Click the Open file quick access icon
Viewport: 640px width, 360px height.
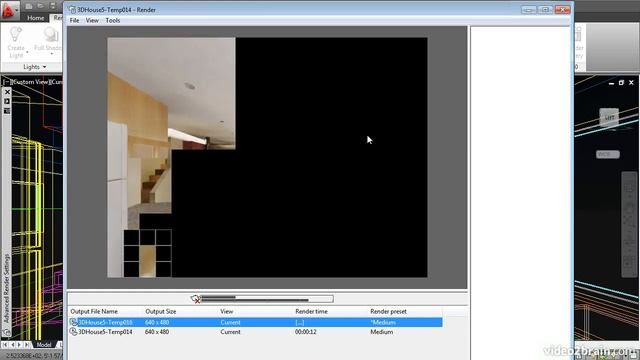pos(41,6)
